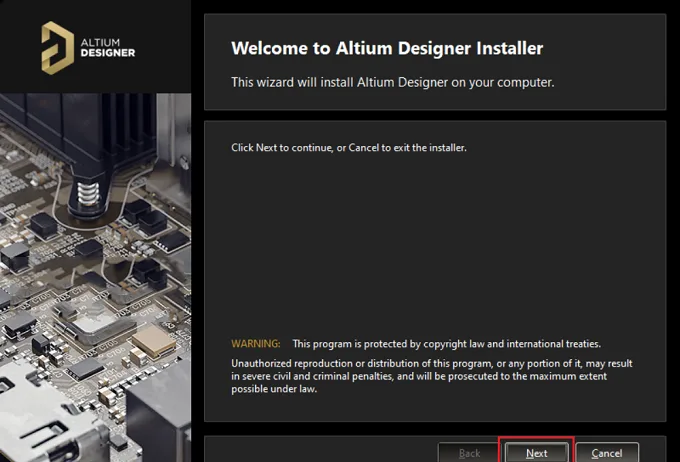Click the bottom button bar empty area
The image size is (680, 462).
click(321, 451)
